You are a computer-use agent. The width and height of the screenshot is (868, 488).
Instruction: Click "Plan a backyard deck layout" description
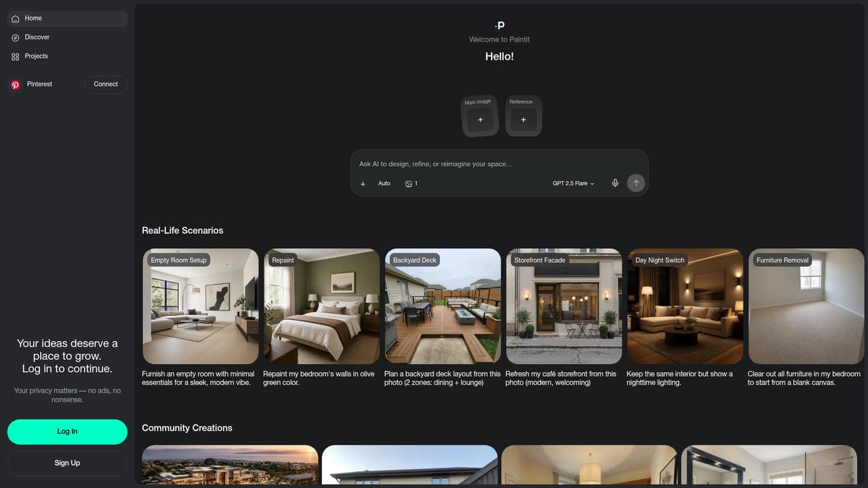pyautogui.click(x=442, y=378)
